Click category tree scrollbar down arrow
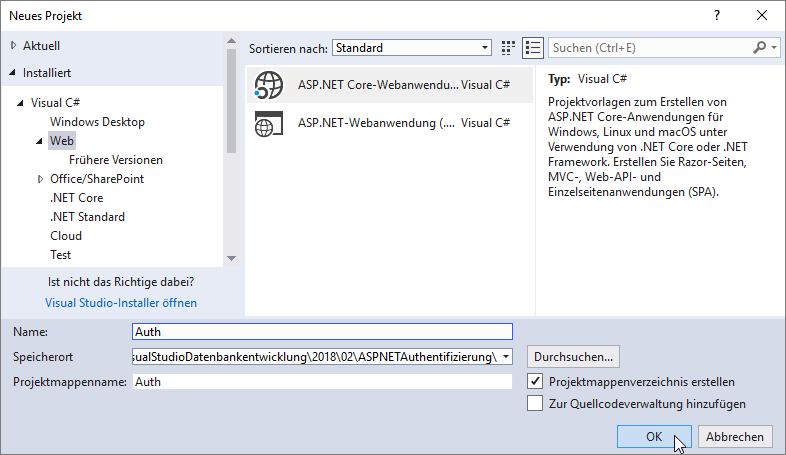The image size is (786, 455). click(x=231, y=259)
